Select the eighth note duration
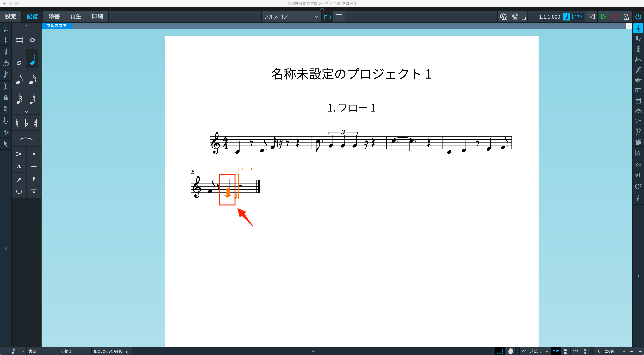 pyautogui.click(x=19, y=79)
